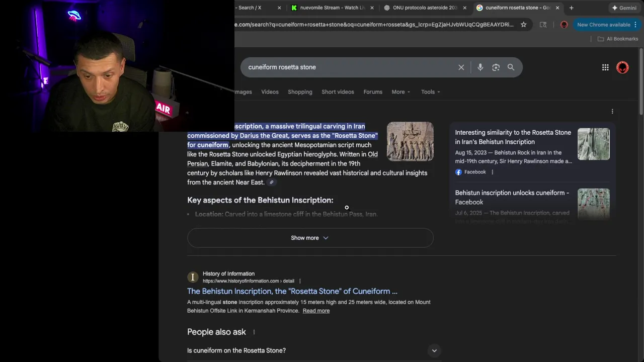Image resolution: width=644 pixels, height=362 pixels.
Task: Expand AI overview with Show more
Action: point(310,238)
